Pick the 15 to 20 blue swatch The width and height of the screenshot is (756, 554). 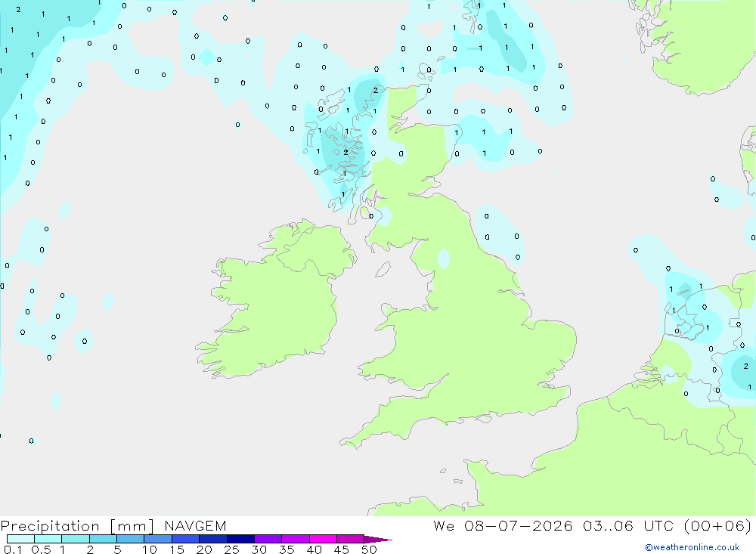coord(186,539)
